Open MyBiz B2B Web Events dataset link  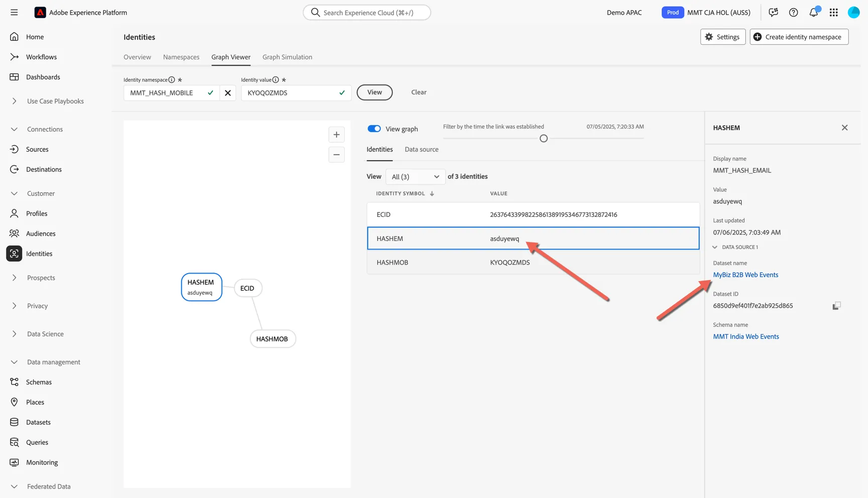pos(745,275)
